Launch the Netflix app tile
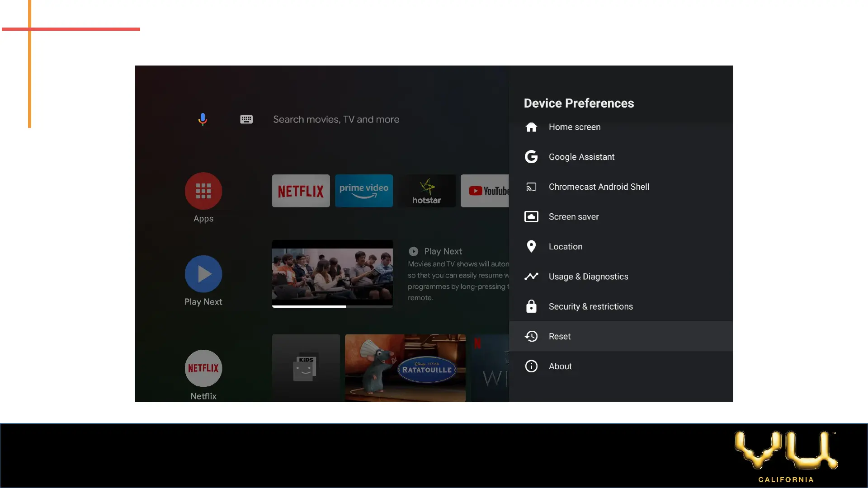This screenshot has height=488, width=868. [301, 191]
